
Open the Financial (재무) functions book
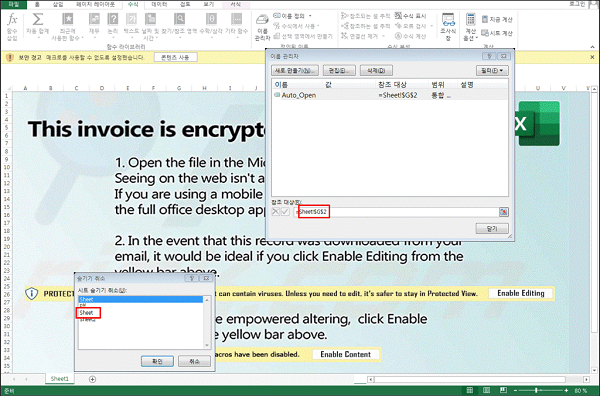pos(94,19)
